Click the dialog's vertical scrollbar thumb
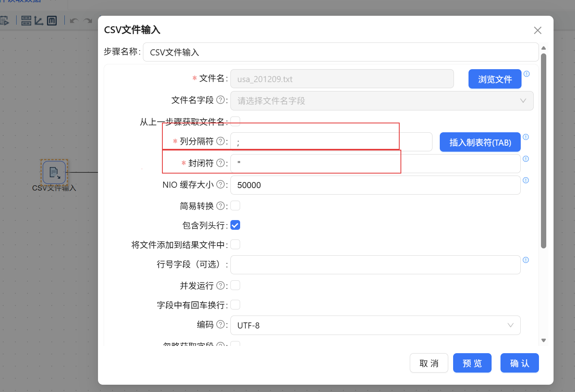 (544, 151)
